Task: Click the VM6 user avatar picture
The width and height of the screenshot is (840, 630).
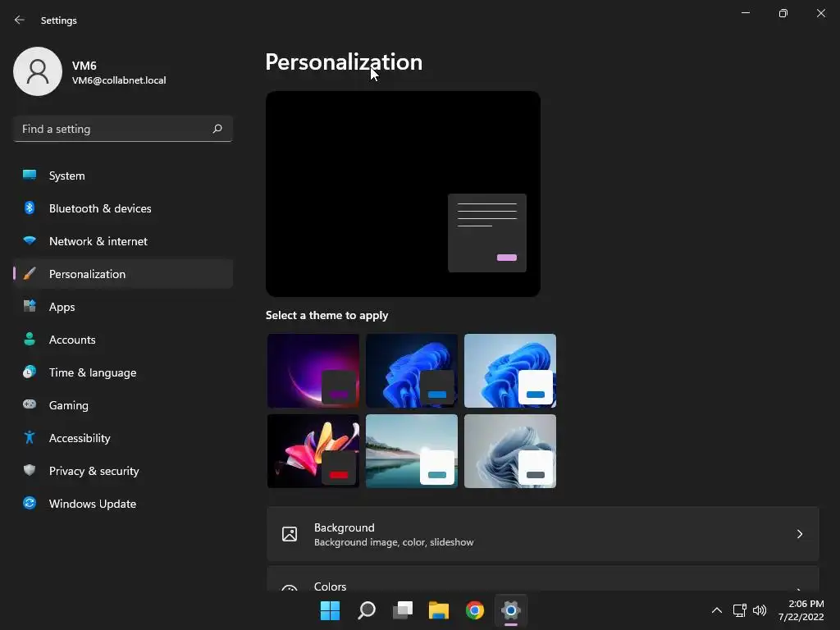Action: (38, 71)
